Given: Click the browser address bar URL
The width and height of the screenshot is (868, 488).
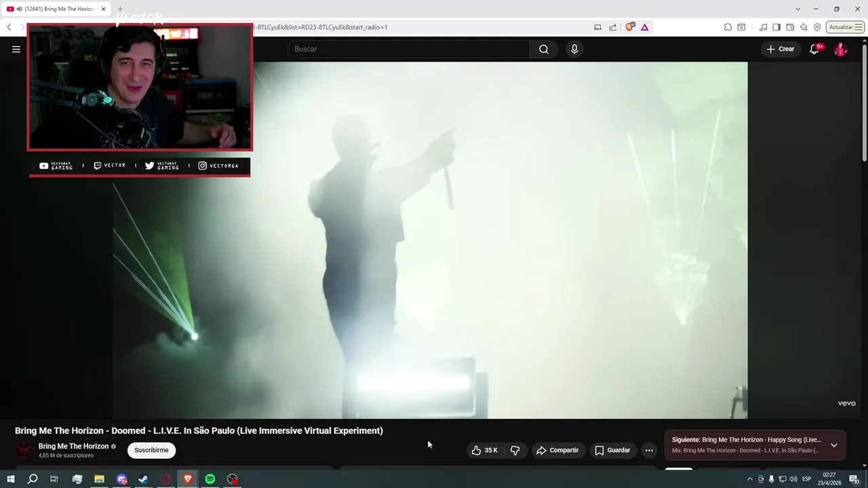Looking at the screenshot, I should click(x=320, y=27).
